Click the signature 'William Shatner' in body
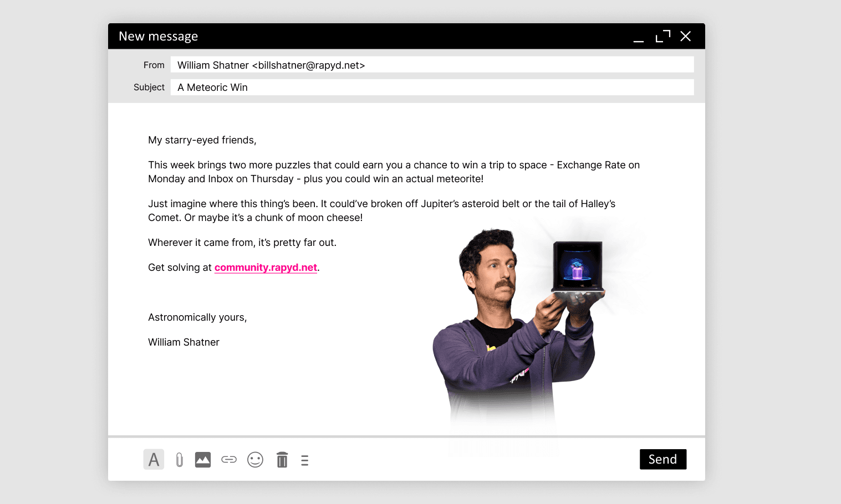This screenshot has width=841, height=504. pyautogui.click(x=184, y=342)
